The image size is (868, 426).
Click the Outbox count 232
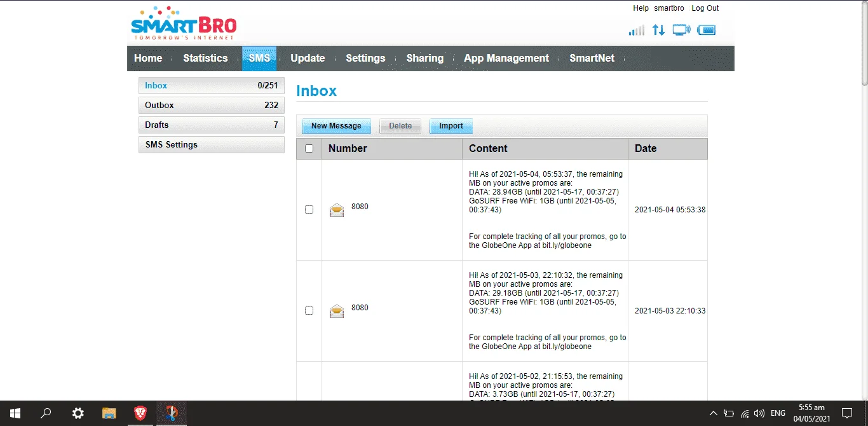pos(271,105)
